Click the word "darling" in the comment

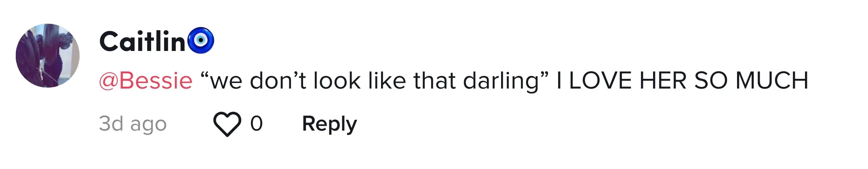click(x=501, y=81)
